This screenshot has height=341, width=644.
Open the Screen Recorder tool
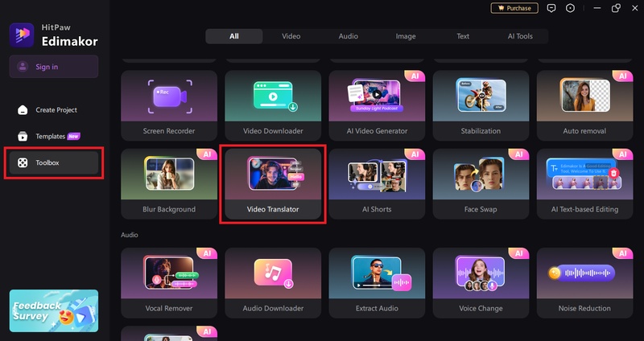click(169, 105)
